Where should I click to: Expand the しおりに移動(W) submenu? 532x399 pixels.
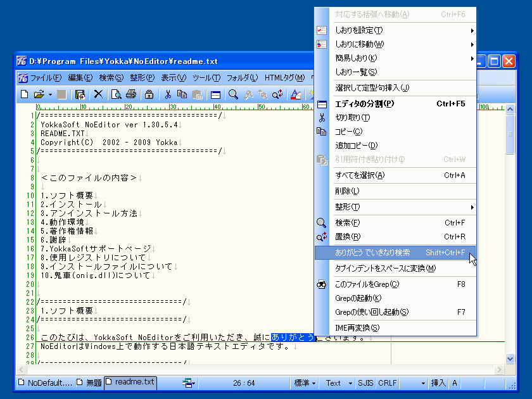point(396,44)
